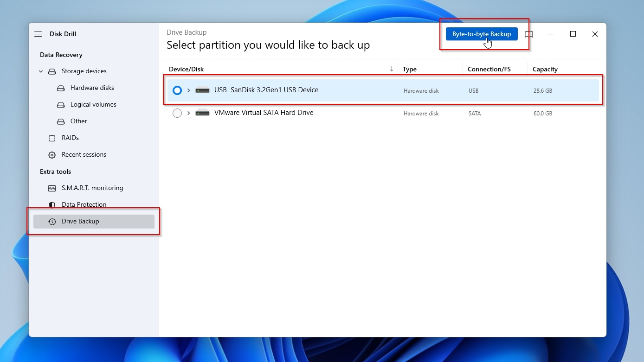644x362 pixels.
Task: Select Drive Backup in Extra tools
Action: (x=94, y=222)
